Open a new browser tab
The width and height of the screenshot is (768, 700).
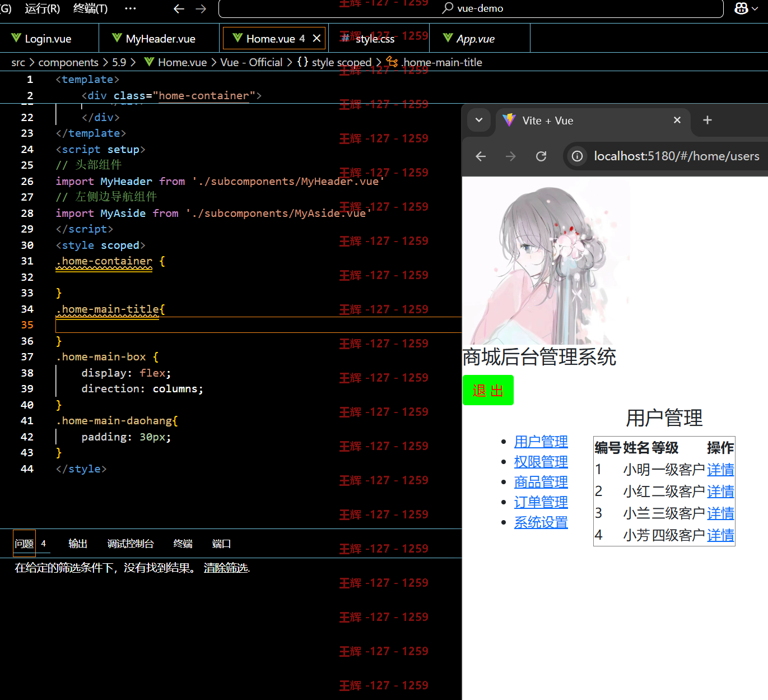pos(708,120)
